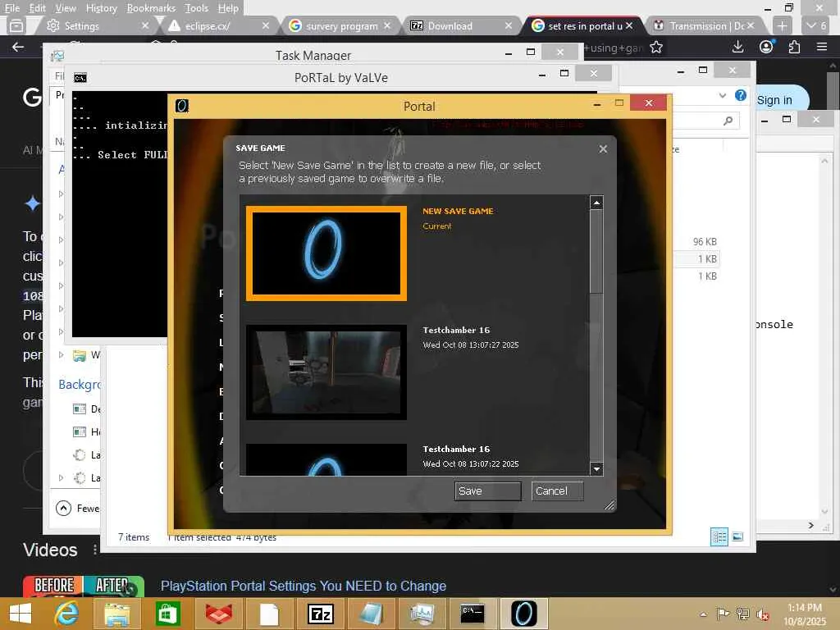Open the list all tabs dropdown
The height and width of the screenshot is (630, 840).
click(817, 25)
